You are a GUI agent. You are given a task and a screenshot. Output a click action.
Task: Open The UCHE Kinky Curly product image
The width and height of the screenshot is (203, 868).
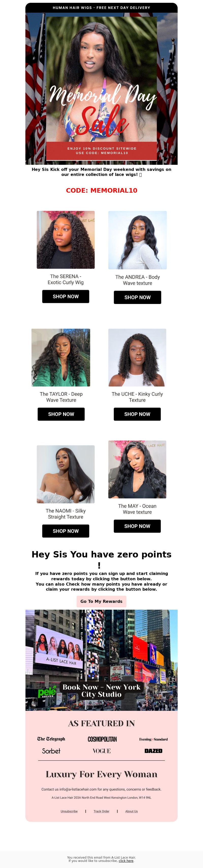(x=137, y=357)
